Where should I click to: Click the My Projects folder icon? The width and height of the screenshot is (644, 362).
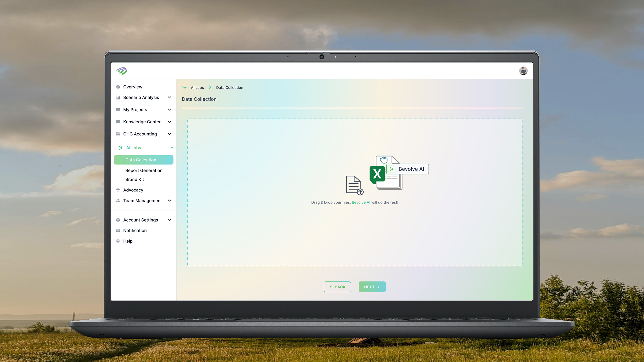[x=118, y=109]
